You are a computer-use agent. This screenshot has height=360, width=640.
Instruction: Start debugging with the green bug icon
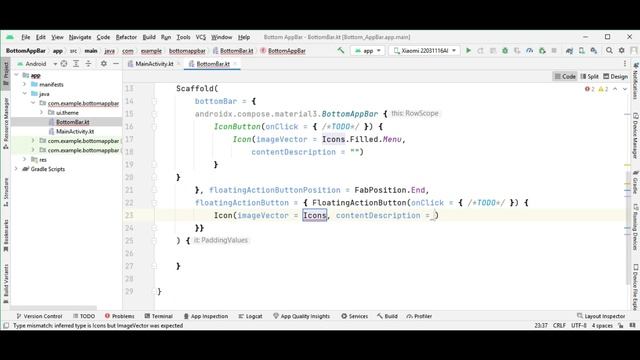(505, 51)
